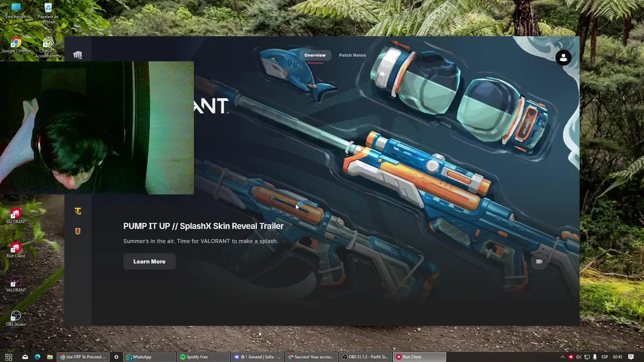Switch to WhatsApp taskbar window
Image resolution: width=644 pixels, height=362 pixels.
(150, 357)
